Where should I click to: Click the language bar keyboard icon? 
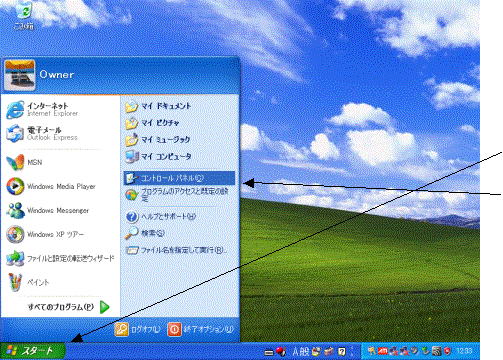pos(269,352)
